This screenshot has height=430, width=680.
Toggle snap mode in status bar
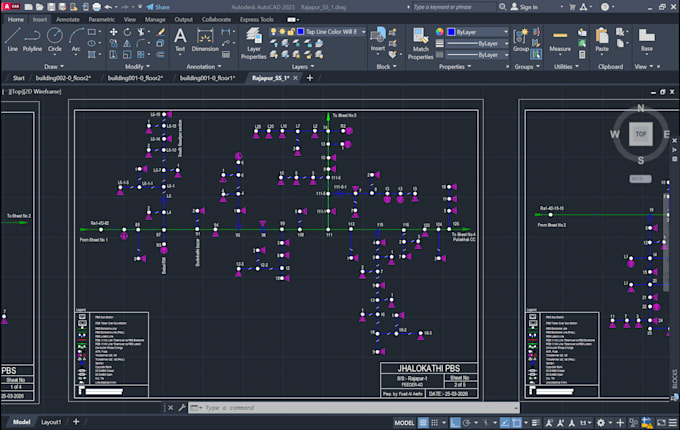pyautogui.click(x=434, y=422)
